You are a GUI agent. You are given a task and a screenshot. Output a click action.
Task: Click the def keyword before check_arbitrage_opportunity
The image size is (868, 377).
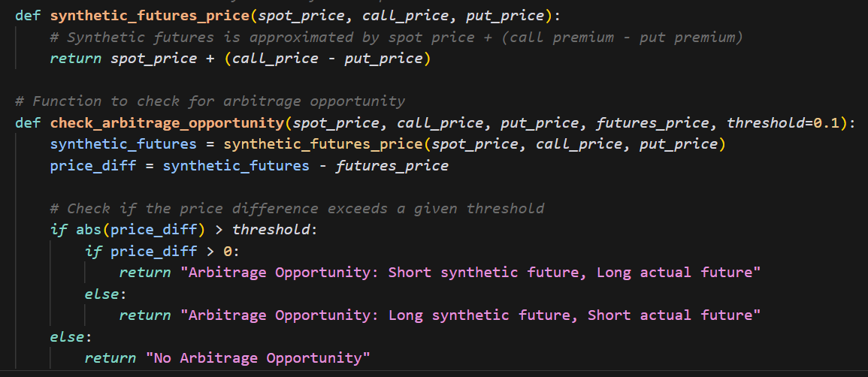point(28,122)
